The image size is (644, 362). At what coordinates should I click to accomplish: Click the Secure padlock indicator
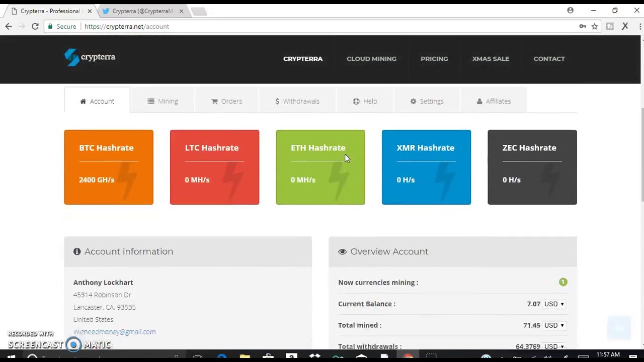tap(62, 26)
